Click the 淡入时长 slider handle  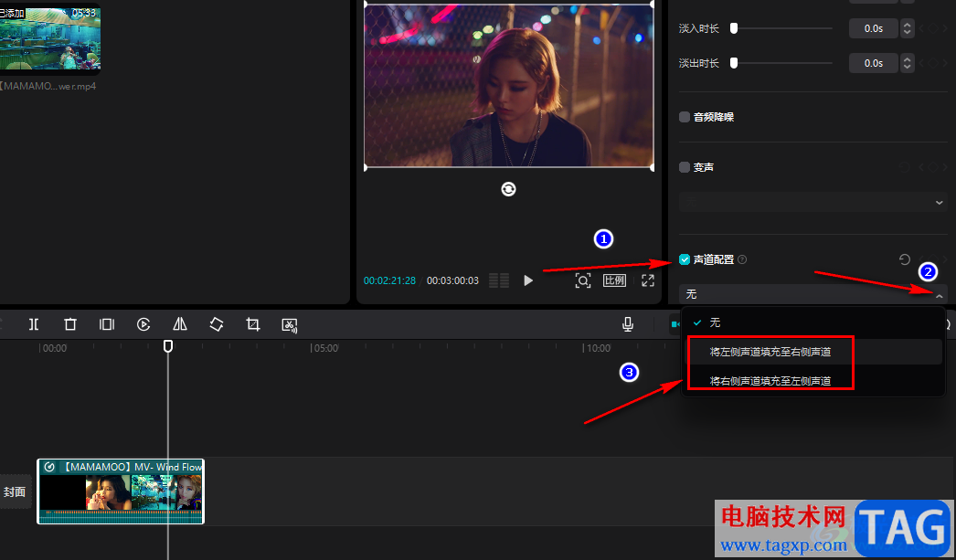tap(734, 28)
